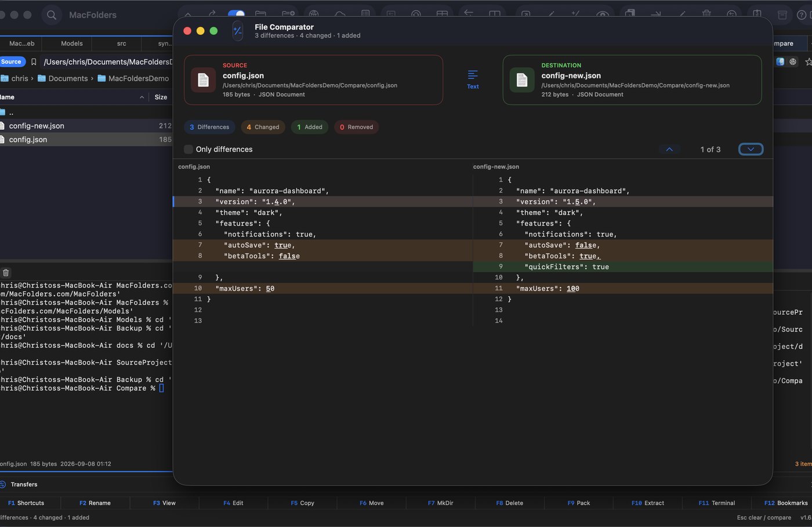Click the trash icon above the terminal
812x527 pixels.
[6, 272]
